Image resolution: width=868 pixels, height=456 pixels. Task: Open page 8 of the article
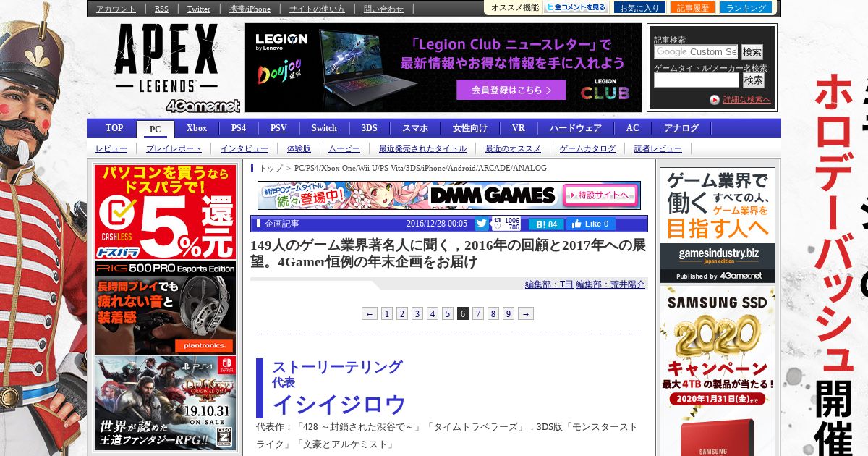[x=493, y=313]
